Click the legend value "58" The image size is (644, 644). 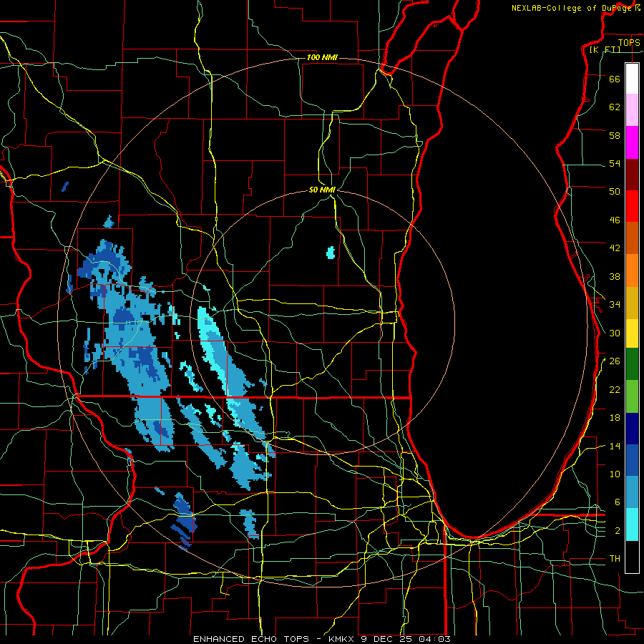tap(615, 135)
